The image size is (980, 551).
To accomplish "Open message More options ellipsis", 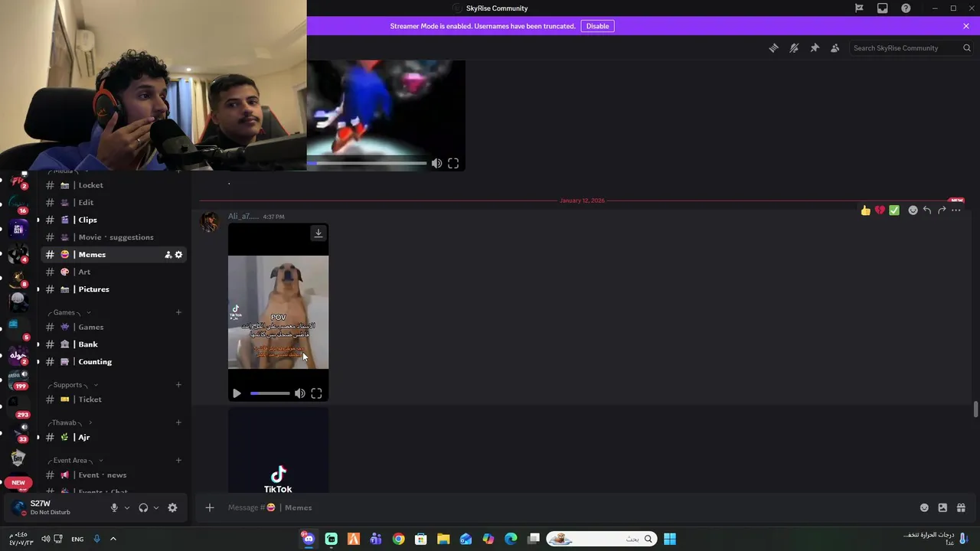I will click(956, 210).
